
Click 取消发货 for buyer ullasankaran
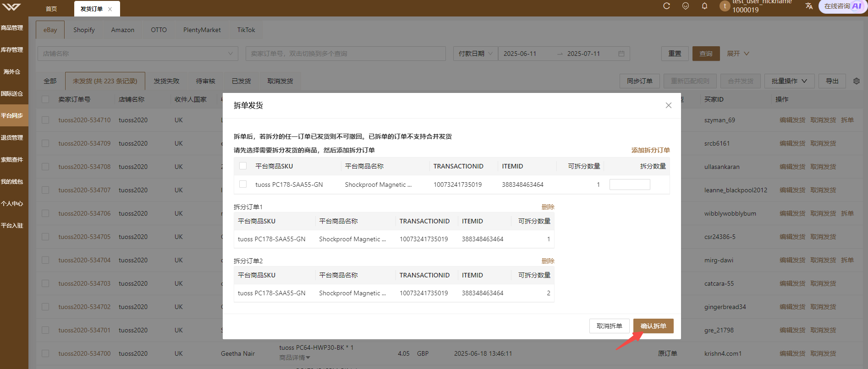[823, 167]
